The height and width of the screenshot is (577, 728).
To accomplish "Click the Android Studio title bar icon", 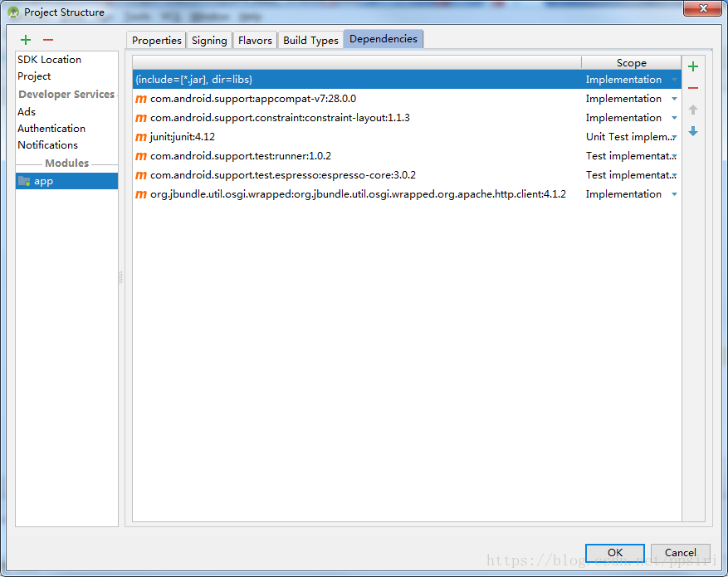I will coord(13,12).
